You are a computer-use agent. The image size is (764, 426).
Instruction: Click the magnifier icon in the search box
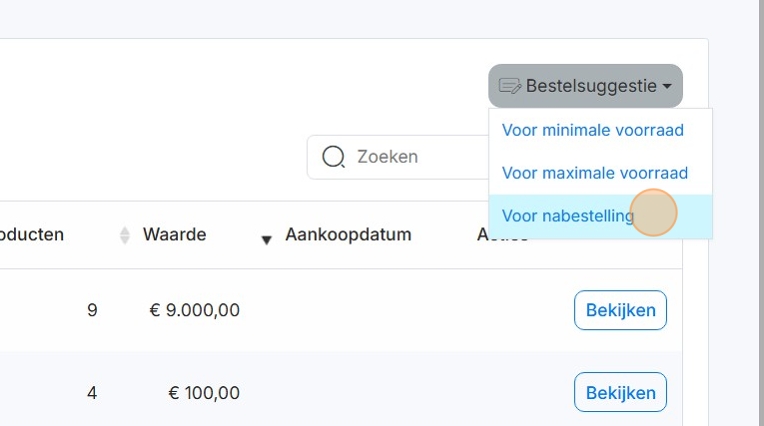click(x=333, y=157)
